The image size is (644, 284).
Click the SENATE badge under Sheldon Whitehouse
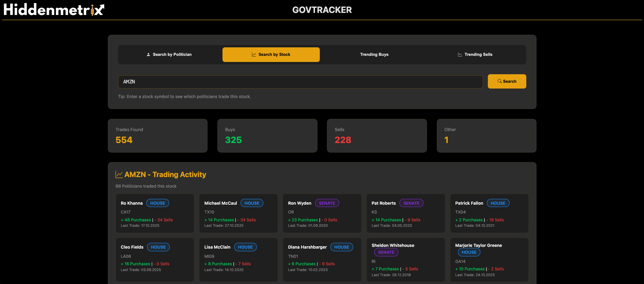[x=386, y=252]
